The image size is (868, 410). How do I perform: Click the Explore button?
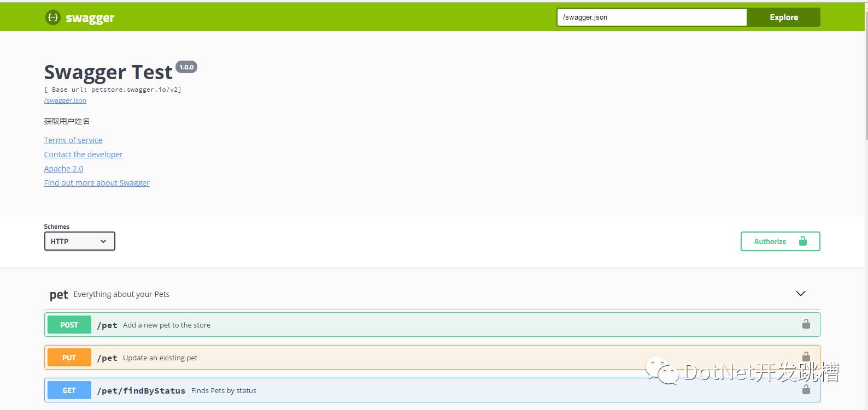784,17
